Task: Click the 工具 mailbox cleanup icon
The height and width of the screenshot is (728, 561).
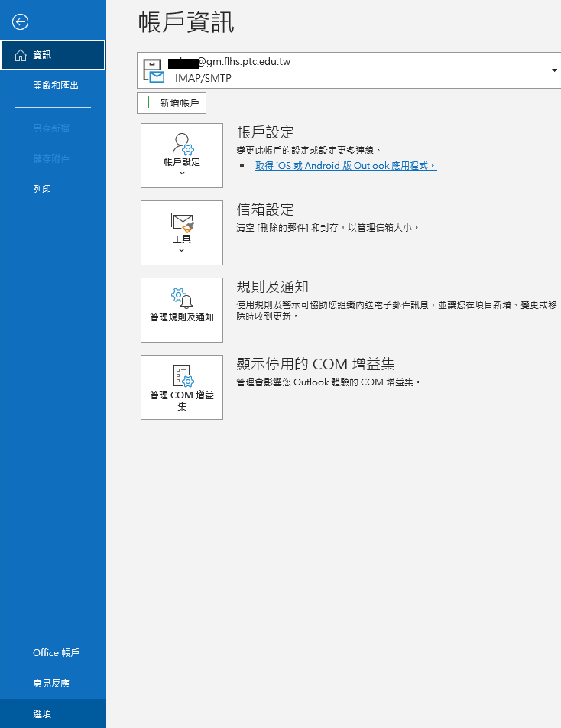Action: click(x=183, y=223)
